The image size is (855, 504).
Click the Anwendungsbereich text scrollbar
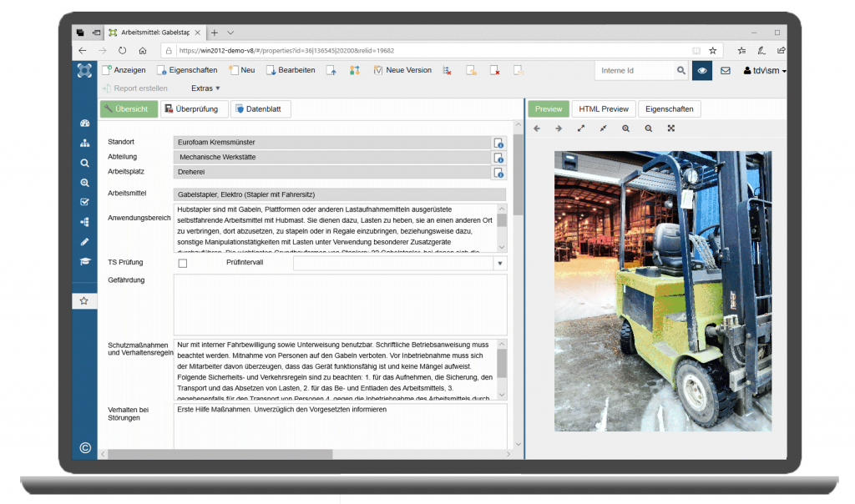pos(502,228)
